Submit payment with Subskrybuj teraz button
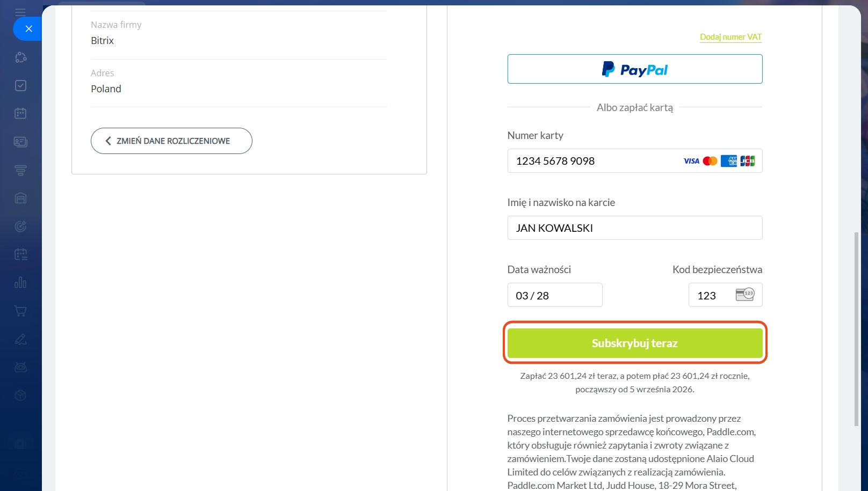 (x=635, y=343)
